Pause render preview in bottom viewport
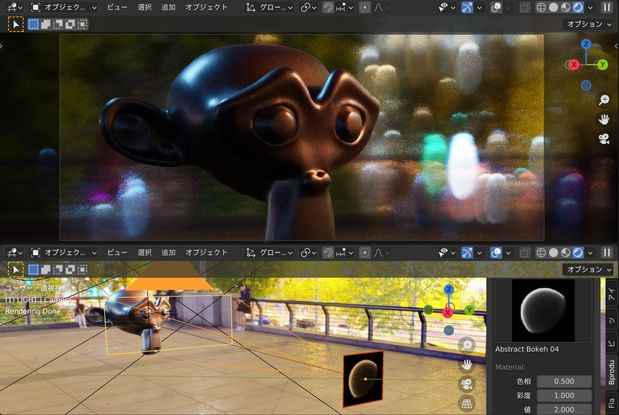The height and width of the screenshot is (415, 619). [607, 253]
